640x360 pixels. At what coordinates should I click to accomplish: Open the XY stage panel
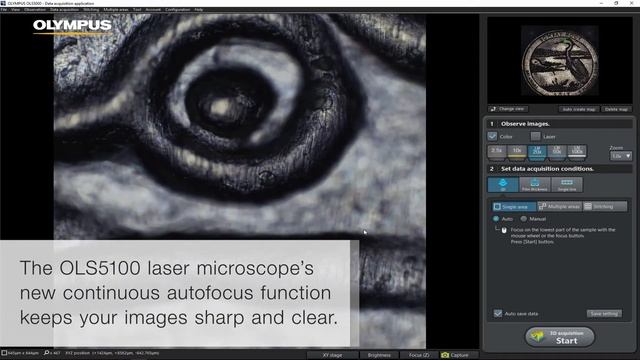tap(332, 355)
